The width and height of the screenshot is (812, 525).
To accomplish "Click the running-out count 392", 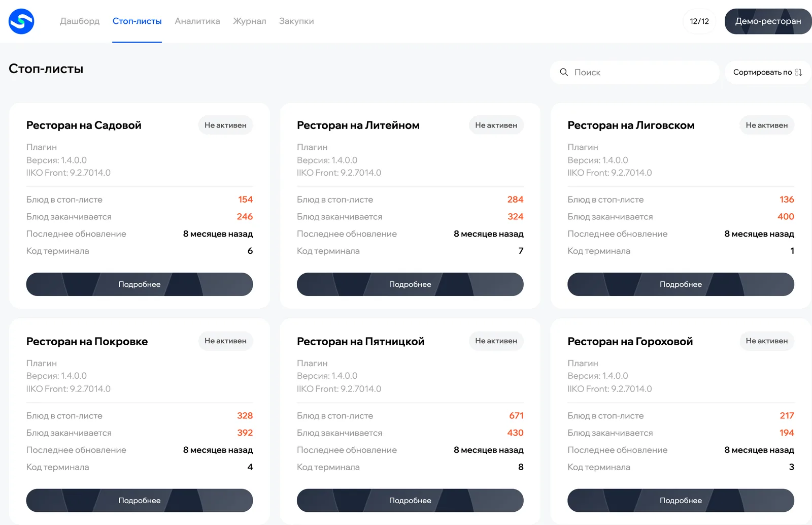I will pyautogui.click(x=245, y=433).
